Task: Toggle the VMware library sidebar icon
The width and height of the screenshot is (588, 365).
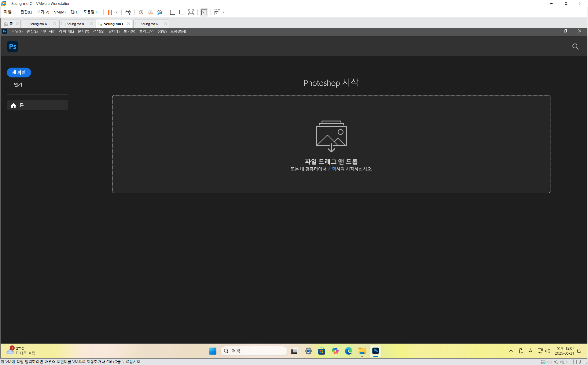Action: tap(172, 12)
